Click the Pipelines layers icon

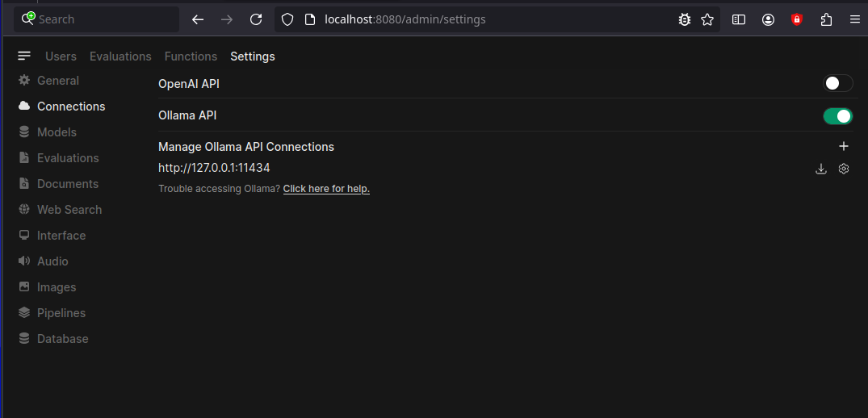pos(23,313)
